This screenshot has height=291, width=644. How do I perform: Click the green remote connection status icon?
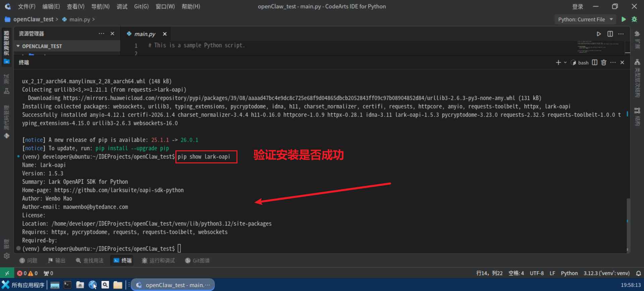point(7,273)
